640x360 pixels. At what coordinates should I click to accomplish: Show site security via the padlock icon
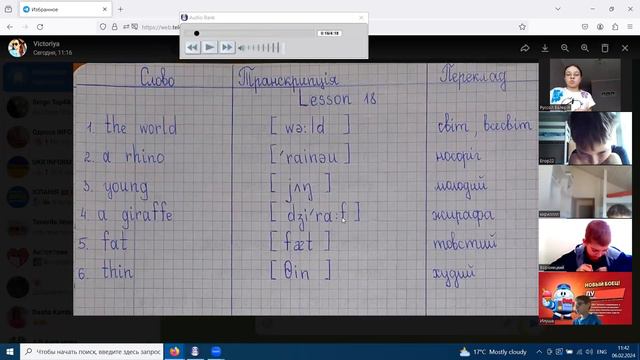pos(115,27)
